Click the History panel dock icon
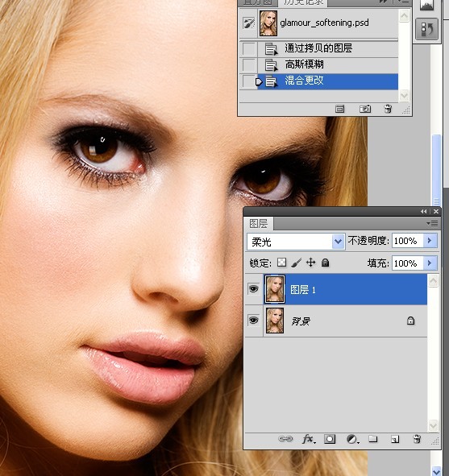This screenshot has height=476, width=449. (426, 29)
